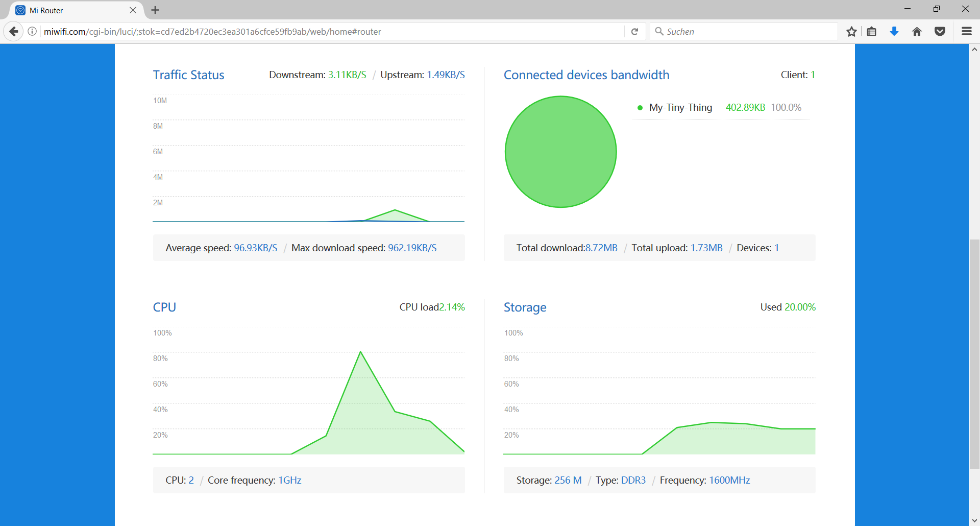Click the Storage section heading
Screen dimensions: 980x526
tap(525, 307)
